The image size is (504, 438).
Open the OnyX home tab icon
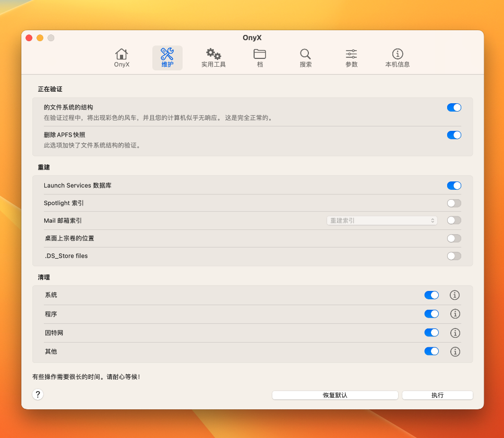(121, 57)
